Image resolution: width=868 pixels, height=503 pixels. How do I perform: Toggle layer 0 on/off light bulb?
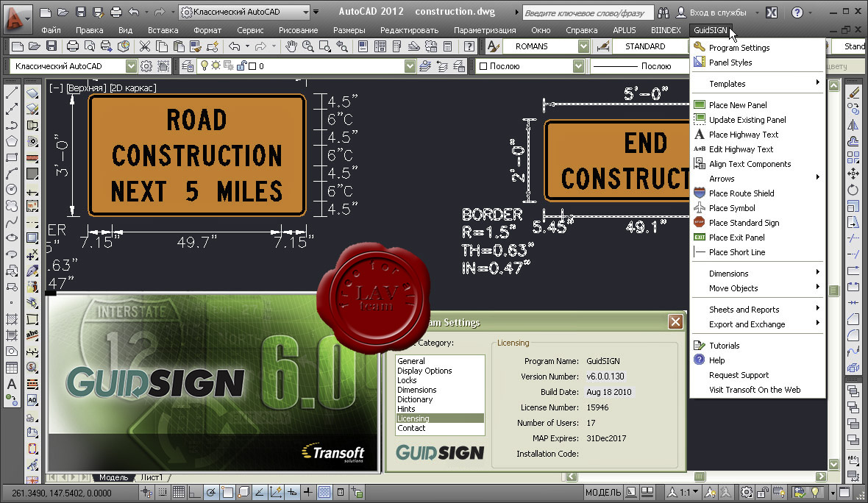pyautogui.click(x=204, y=66)
